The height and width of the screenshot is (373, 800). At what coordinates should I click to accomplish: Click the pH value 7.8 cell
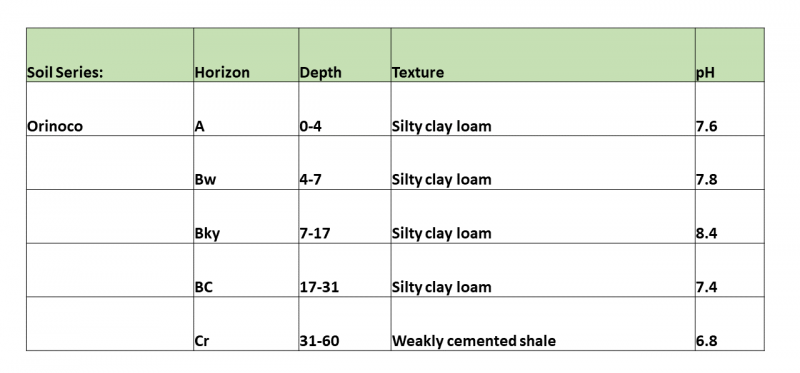click(730, 162)
